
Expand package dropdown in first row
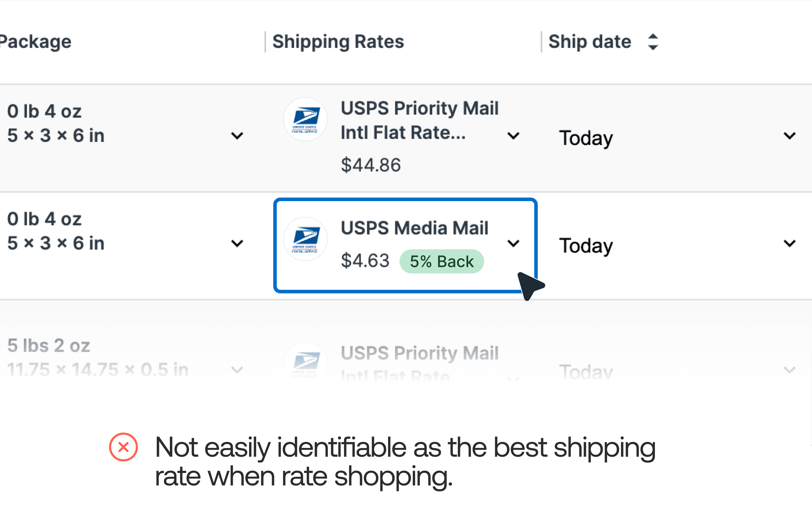click(237, 136)
